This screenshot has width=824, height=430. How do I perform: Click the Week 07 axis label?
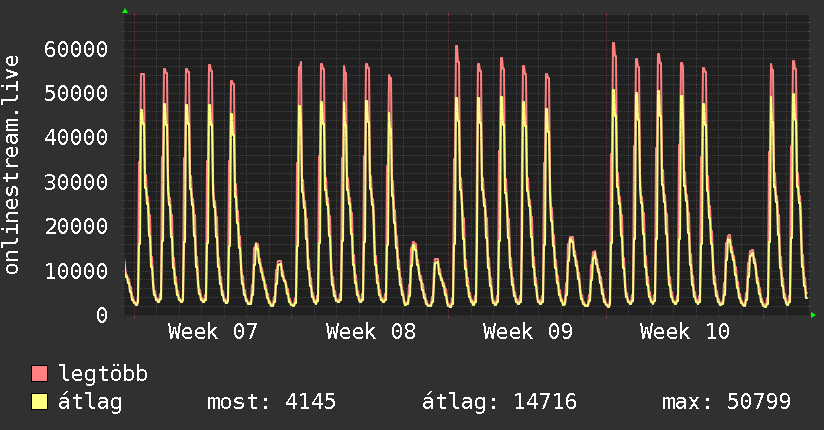(x=213, y=332)
